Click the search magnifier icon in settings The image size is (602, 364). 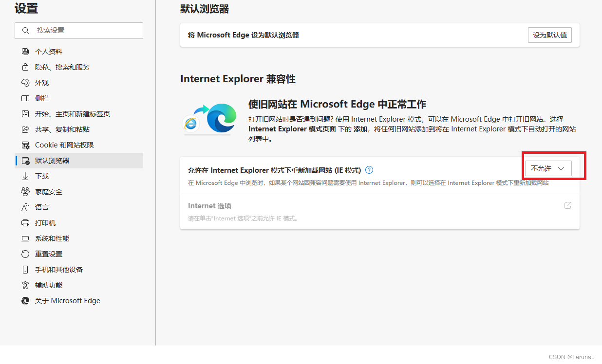25,30
